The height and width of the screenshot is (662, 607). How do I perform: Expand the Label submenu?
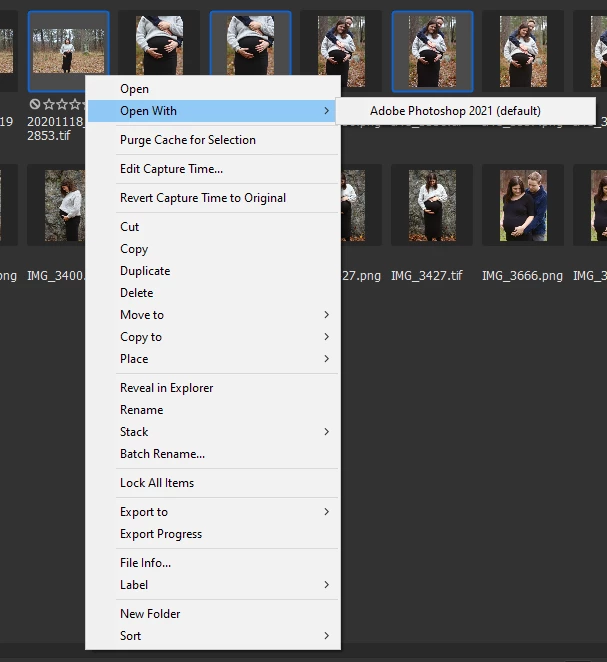pos(213,585)
